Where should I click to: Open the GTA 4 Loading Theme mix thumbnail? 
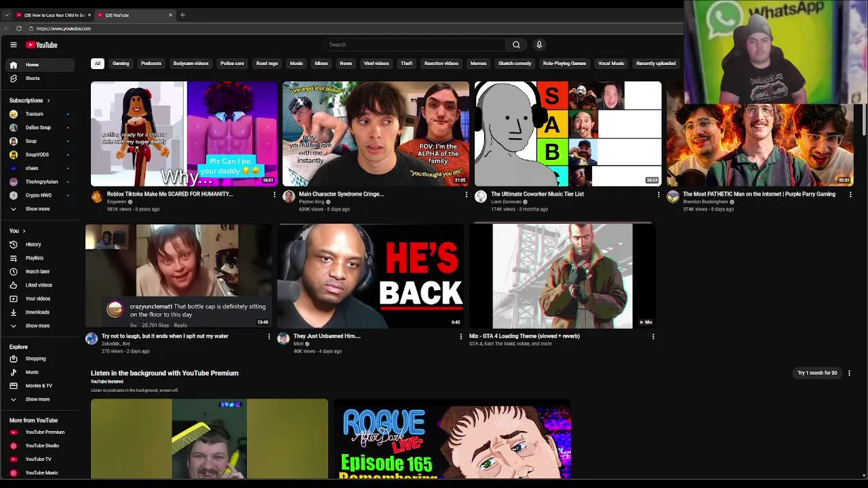click(562, 276)
